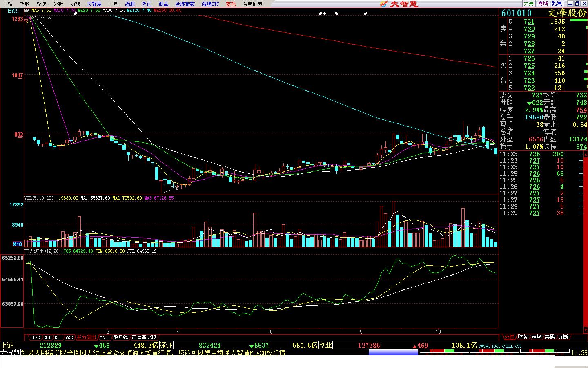Select the MACD indicator tab

click(x=105, y=337)
